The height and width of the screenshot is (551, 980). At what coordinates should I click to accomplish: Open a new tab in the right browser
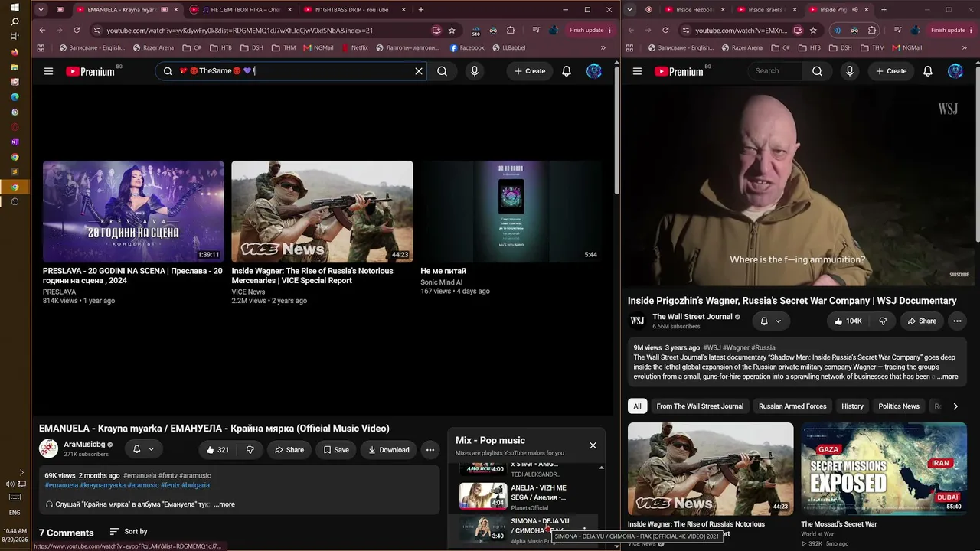click(x=884, y=10)
